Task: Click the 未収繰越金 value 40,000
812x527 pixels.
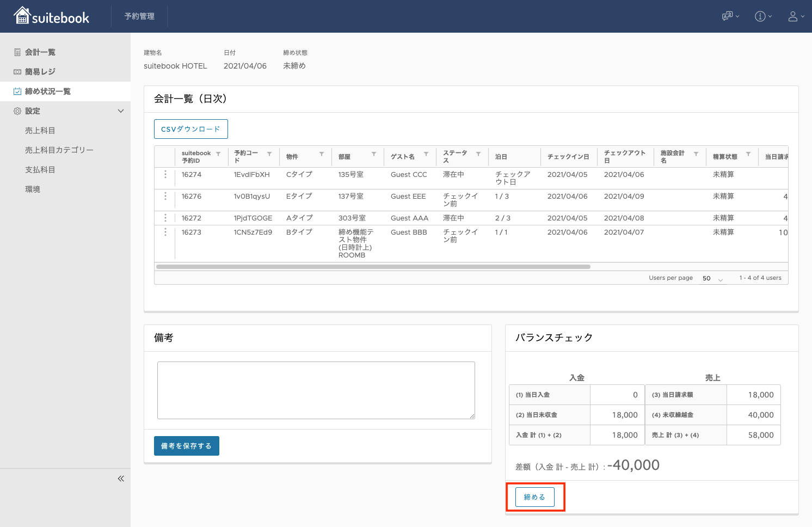Action: [761, 415]
